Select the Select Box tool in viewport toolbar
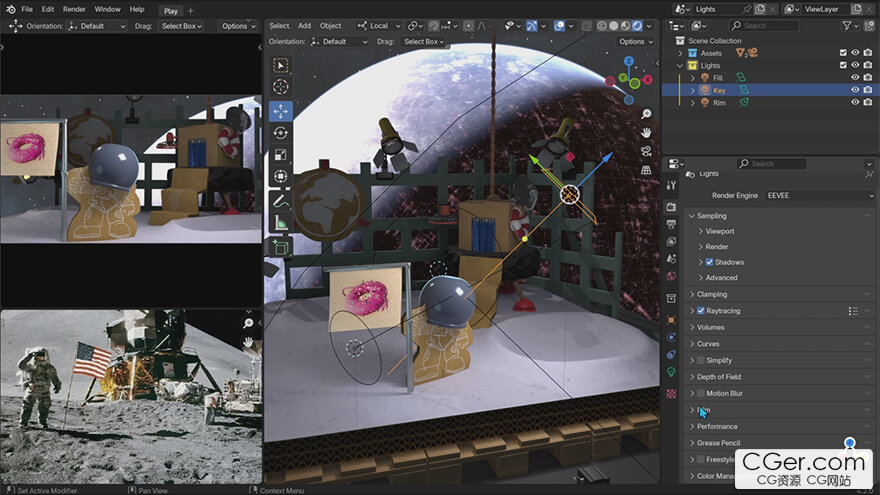 [x=281, y=66]
